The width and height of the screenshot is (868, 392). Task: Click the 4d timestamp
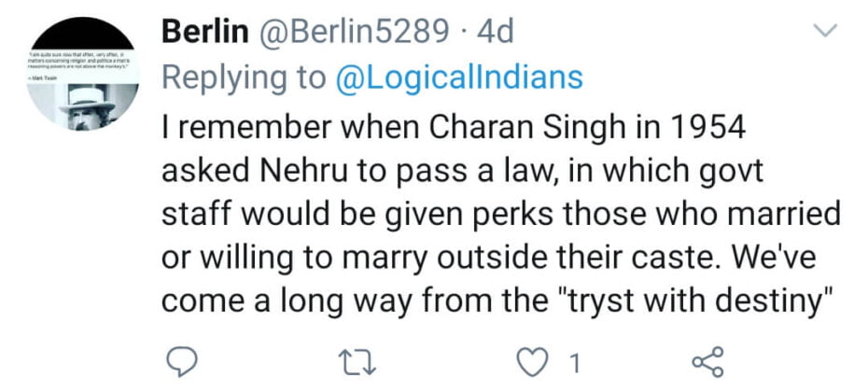[495, 31]
